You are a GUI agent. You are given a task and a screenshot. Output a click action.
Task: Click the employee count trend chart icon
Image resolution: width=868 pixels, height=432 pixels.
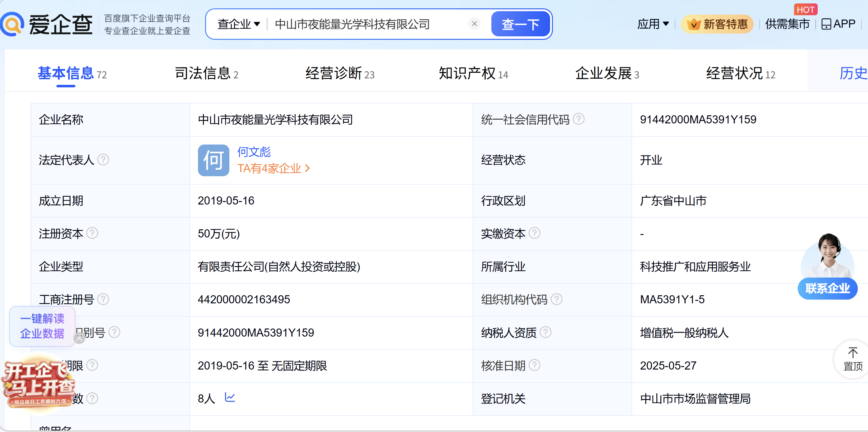coord(230,397)
